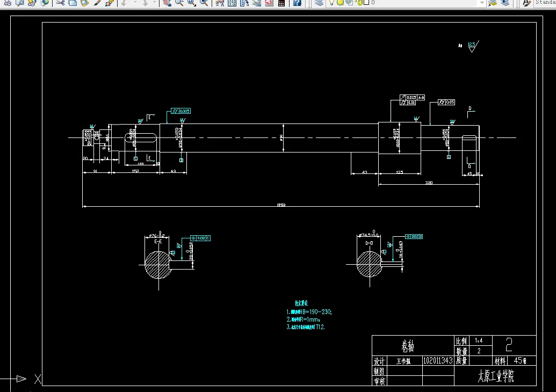Image resolution: width=556 pixels, height=392 pixels.
Task: Click Make Object's Layer Current icon
Action: (493, 3)
